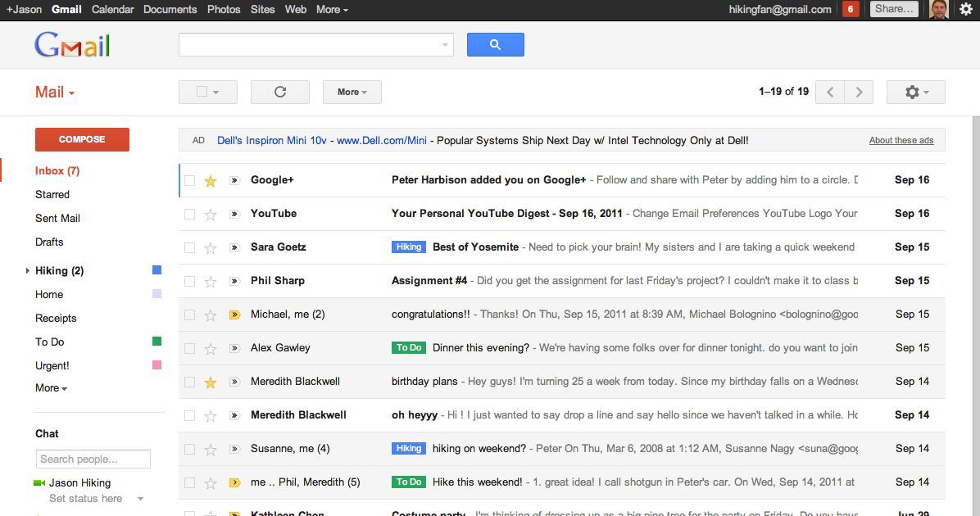Click the blue search button
The width and height of the screenshot is (980, 516).
495,45
